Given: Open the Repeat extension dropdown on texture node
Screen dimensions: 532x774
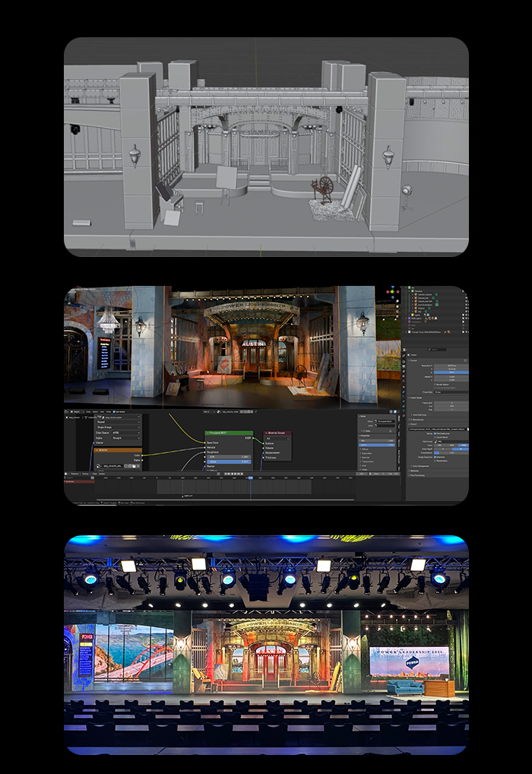Looking at the screenshot, I should click(118, 422).
